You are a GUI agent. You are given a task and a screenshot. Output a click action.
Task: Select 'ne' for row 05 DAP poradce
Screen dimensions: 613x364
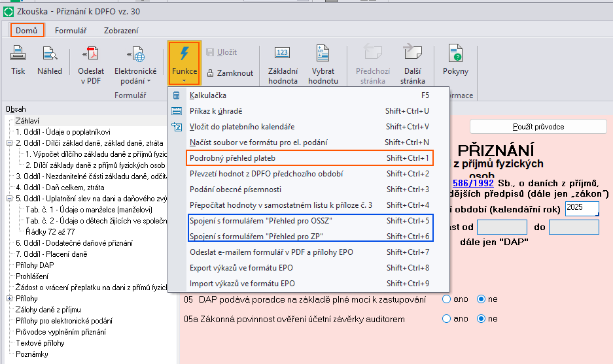[x=482, y=299]
